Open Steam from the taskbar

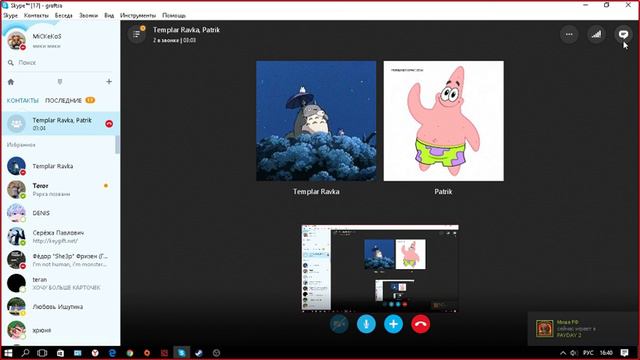[199, 353]
